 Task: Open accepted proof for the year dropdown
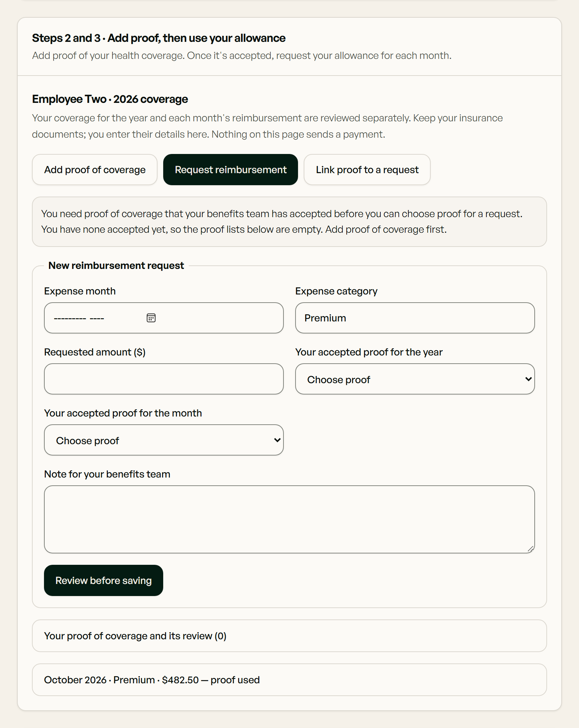click(x=415, y=379)
